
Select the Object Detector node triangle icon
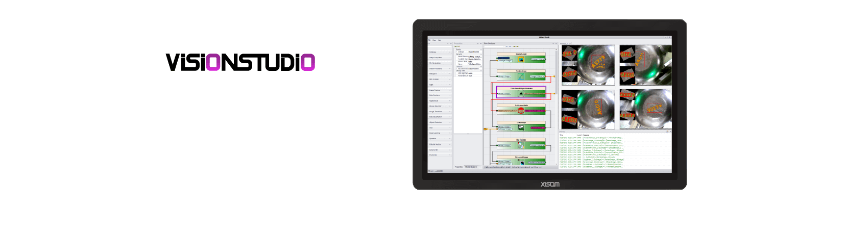pos(521,94)
